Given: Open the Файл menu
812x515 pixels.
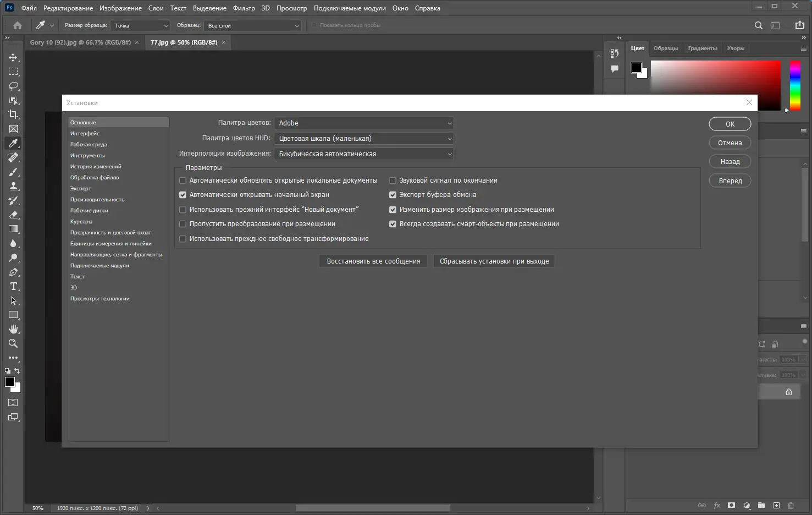Looking at the screenshot, I should click(x=29, y=8).
